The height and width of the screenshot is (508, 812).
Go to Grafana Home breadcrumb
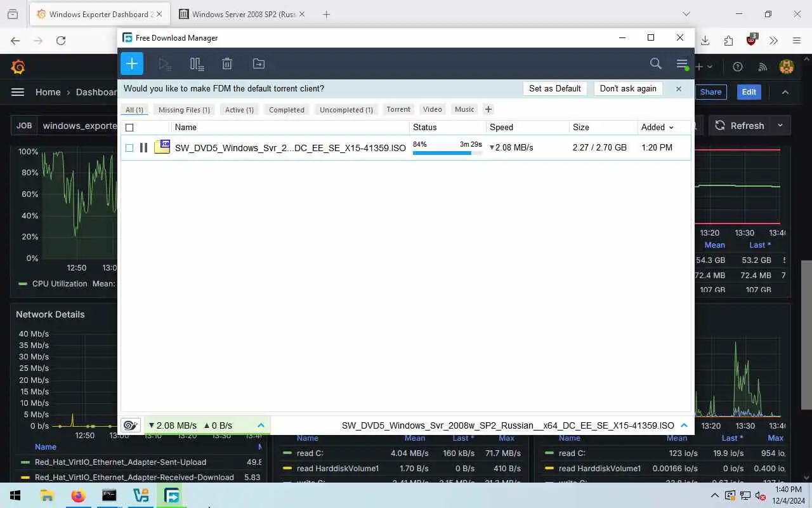[x=48, y=92]
